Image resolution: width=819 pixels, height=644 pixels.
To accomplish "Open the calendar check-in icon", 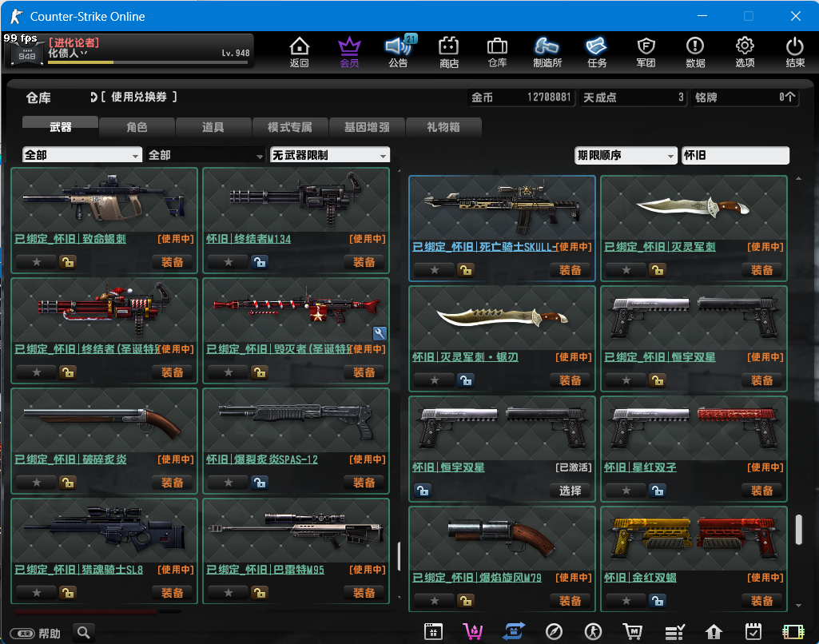I will click(753, 632).
